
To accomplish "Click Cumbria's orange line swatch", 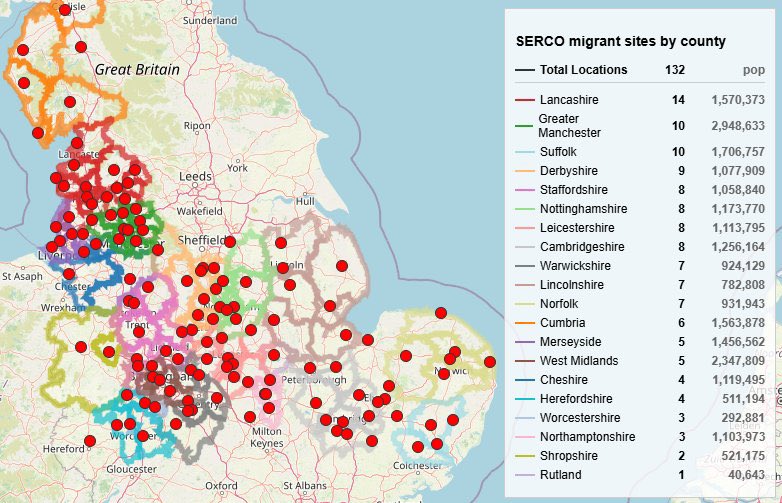I will pos(525,323).
